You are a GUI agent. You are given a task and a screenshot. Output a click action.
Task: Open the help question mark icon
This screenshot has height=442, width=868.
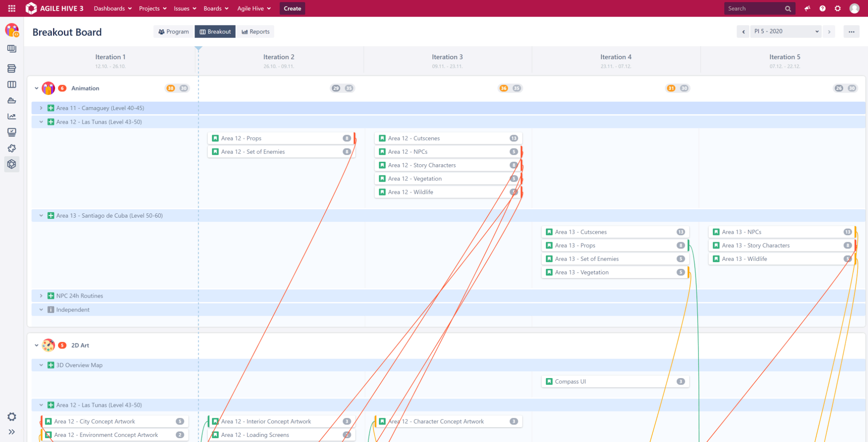click(823, 8)
